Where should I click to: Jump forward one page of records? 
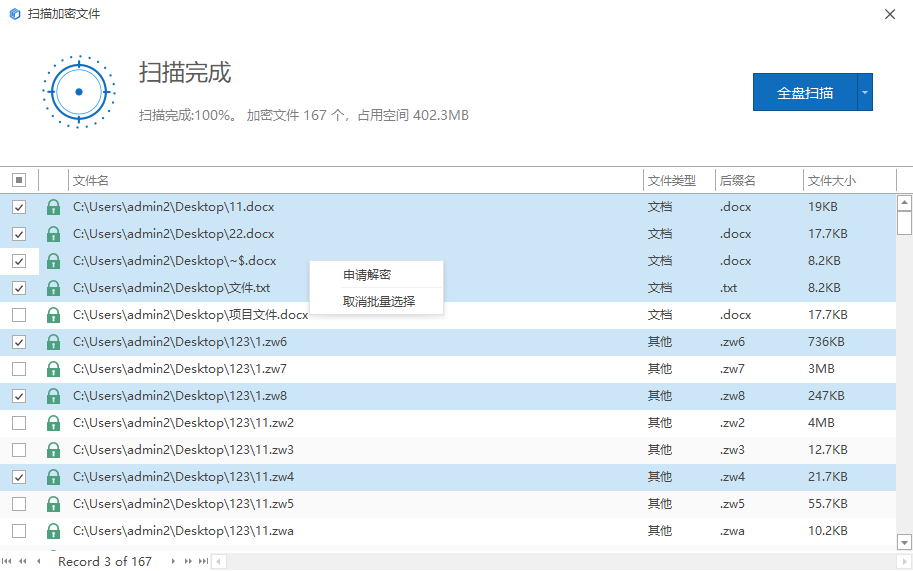point(188,561)
